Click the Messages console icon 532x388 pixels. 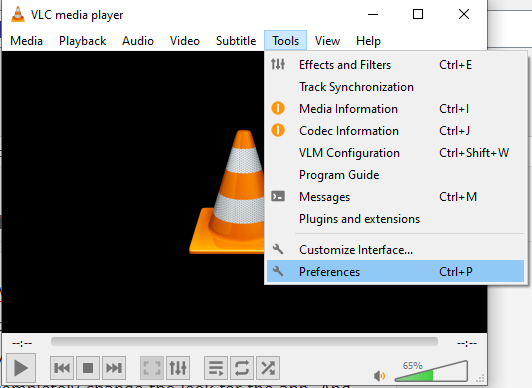(278, 196)
